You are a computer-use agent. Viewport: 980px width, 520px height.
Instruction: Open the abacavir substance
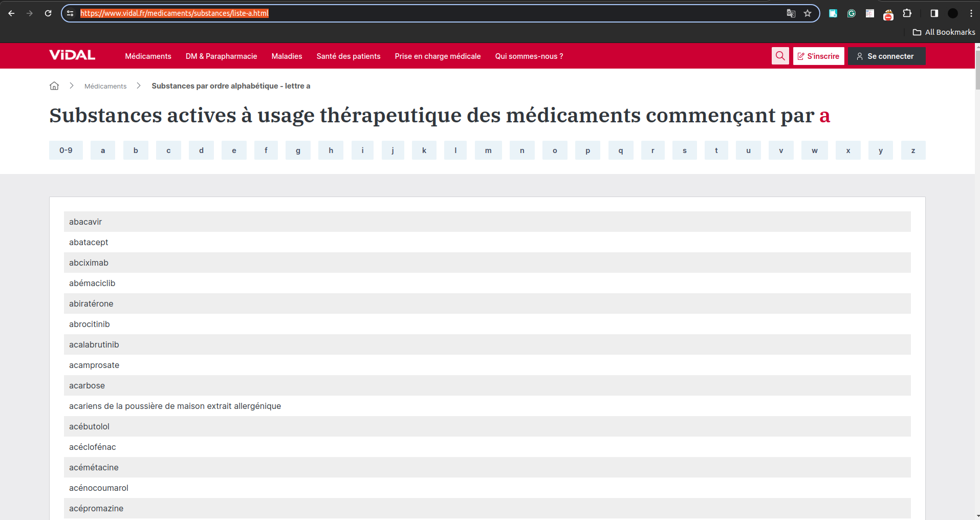487,222
